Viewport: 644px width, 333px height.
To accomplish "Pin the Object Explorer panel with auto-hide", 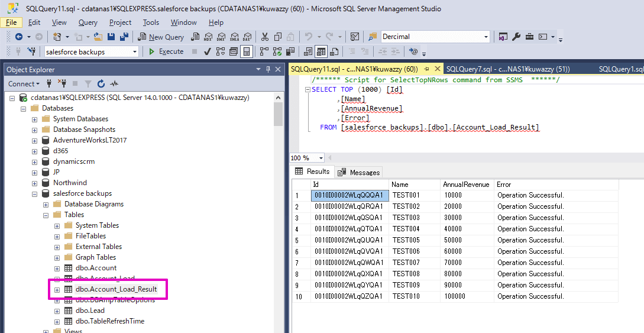I will (x=268, y=69).
